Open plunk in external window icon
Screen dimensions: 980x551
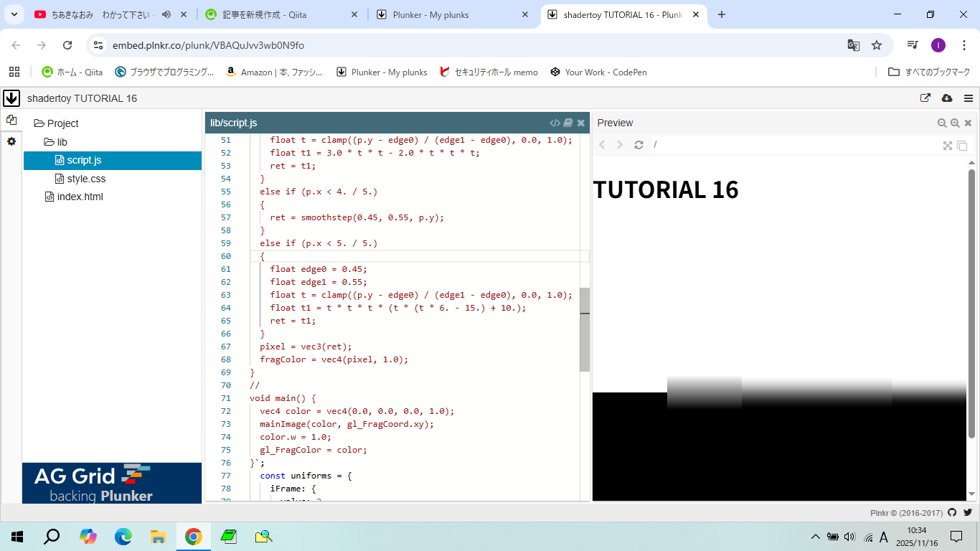coord(925,98)
